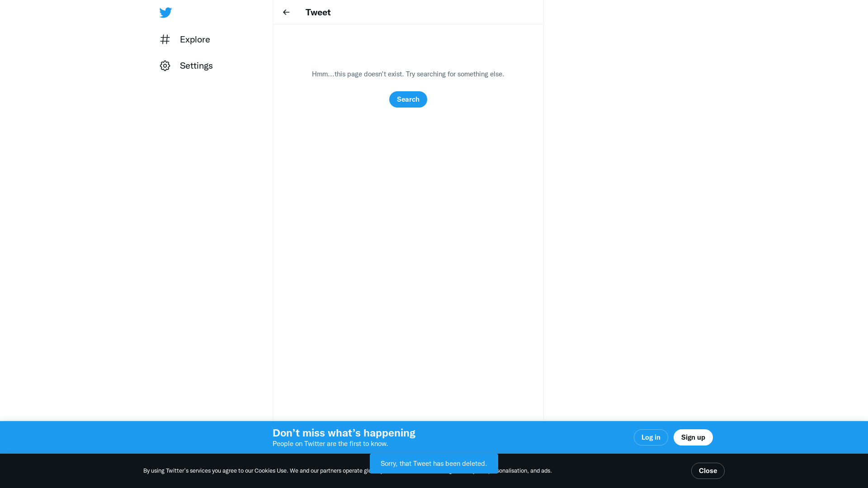Click 'Try searching for something else' text

[x=454, y=74]
